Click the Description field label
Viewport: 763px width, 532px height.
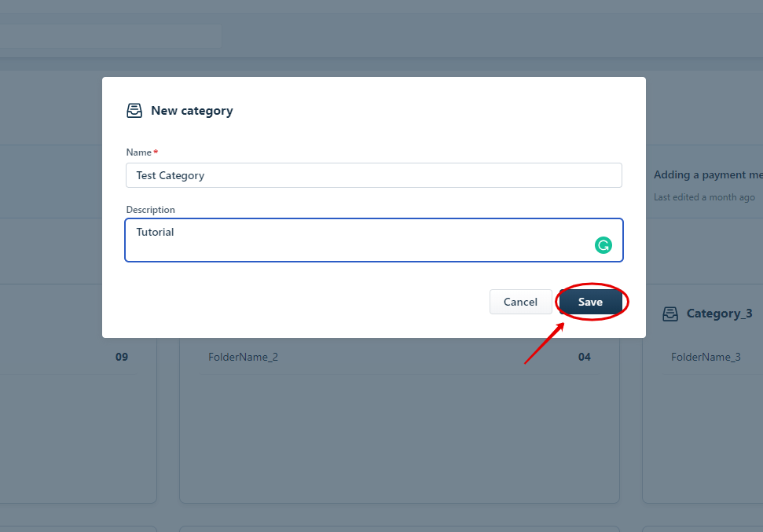coord(150,210)
